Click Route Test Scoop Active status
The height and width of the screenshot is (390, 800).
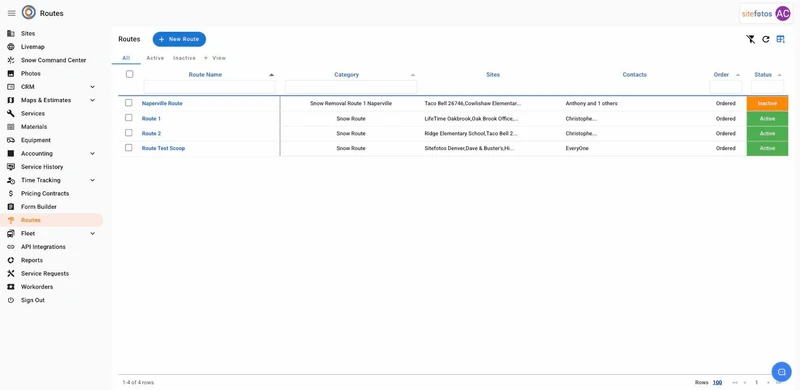tap(767, 148)
